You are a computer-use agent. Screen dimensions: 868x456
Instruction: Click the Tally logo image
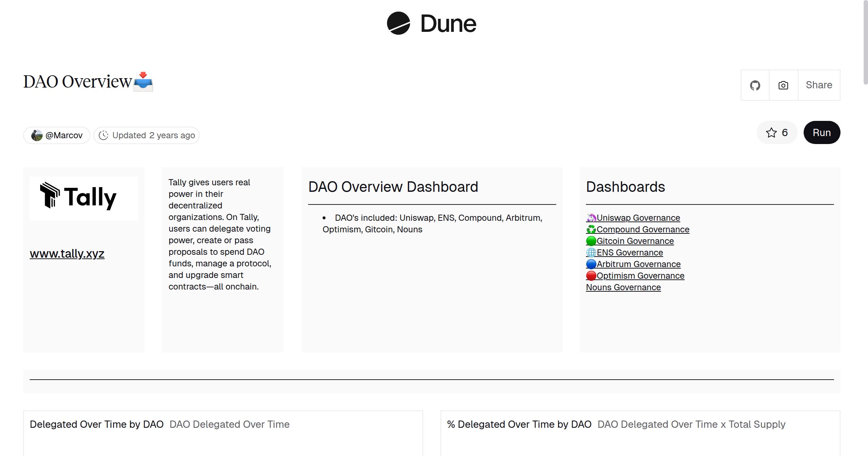(x=84, y=198)
